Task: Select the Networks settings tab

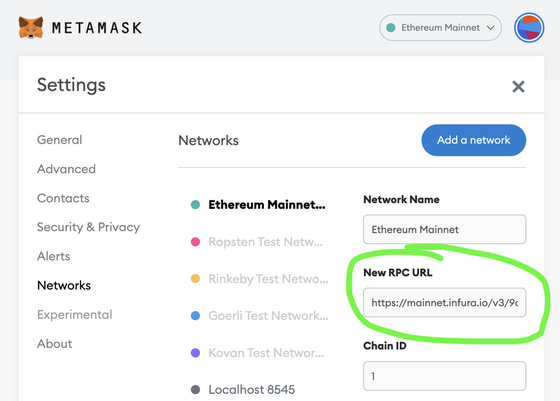Action: 64,285
